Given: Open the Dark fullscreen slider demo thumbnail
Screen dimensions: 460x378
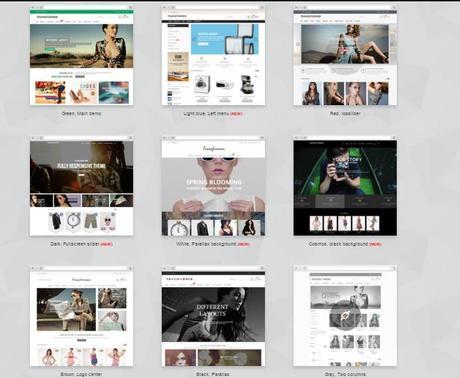Looking at the screenshot, I should [x=81, y=186].
